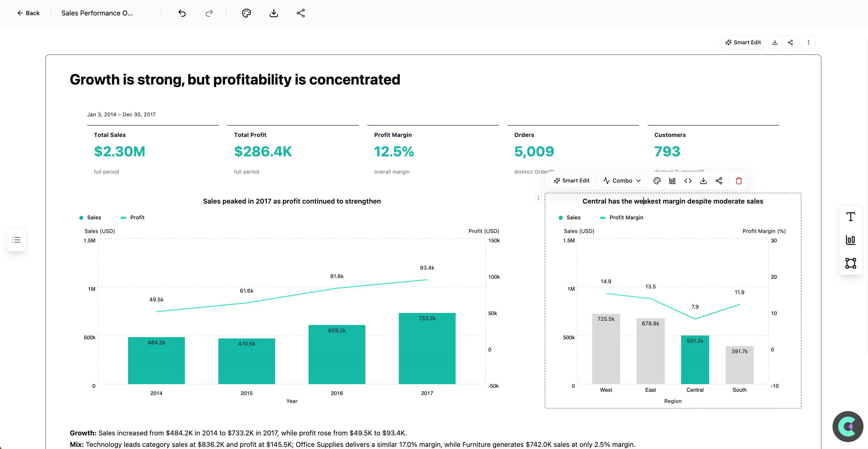Select the Profit Margin 12.5% value
Viewport: 868px width, 449px height.
tap(394, 152)
